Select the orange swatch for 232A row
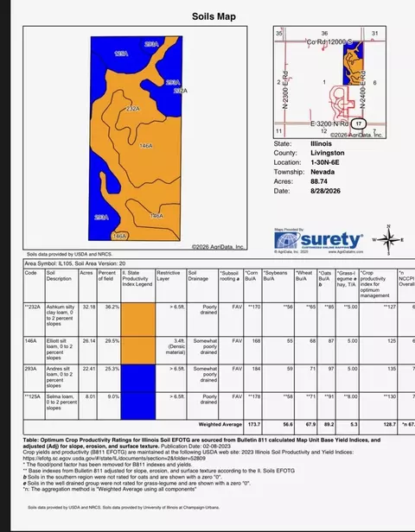 coord(138,320)
